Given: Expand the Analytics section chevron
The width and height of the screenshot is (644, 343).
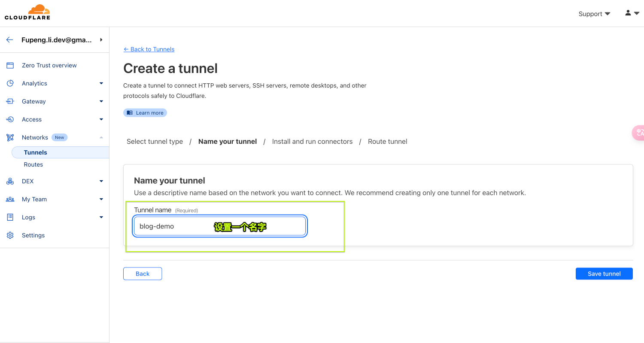Looking at the screenshot, I should coord(101,83).
